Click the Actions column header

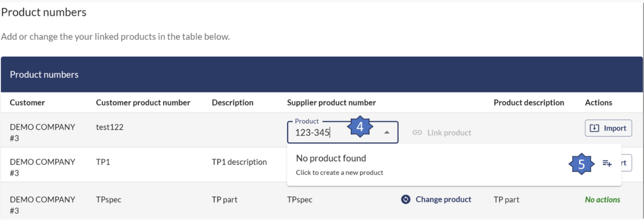599,102
